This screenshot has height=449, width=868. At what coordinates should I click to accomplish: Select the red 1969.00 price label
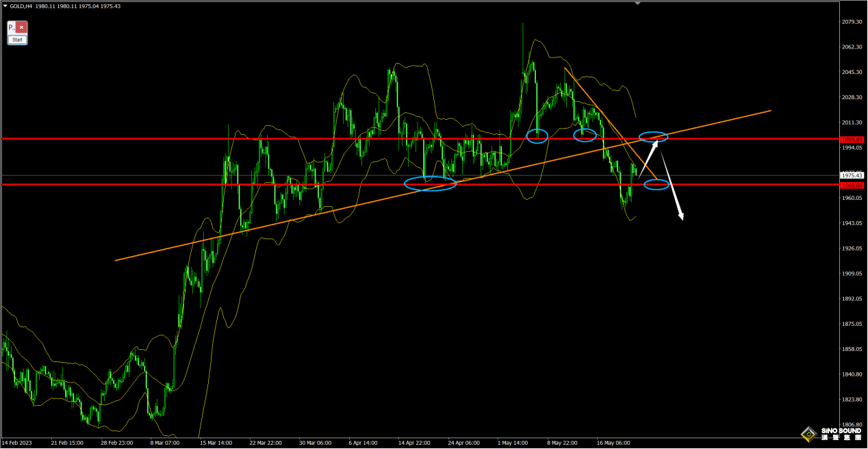pos(852,185)
